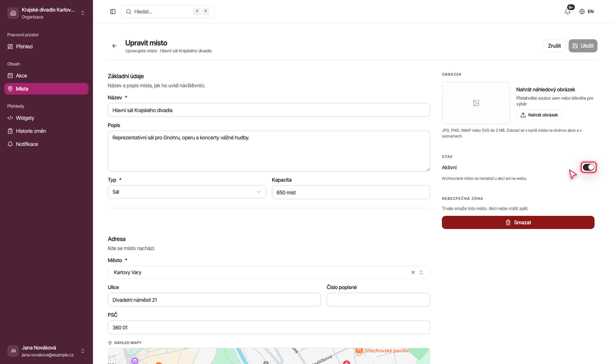Open the Jana Nováková user menu chevron
612x364 pixels.
click(83, 351)
